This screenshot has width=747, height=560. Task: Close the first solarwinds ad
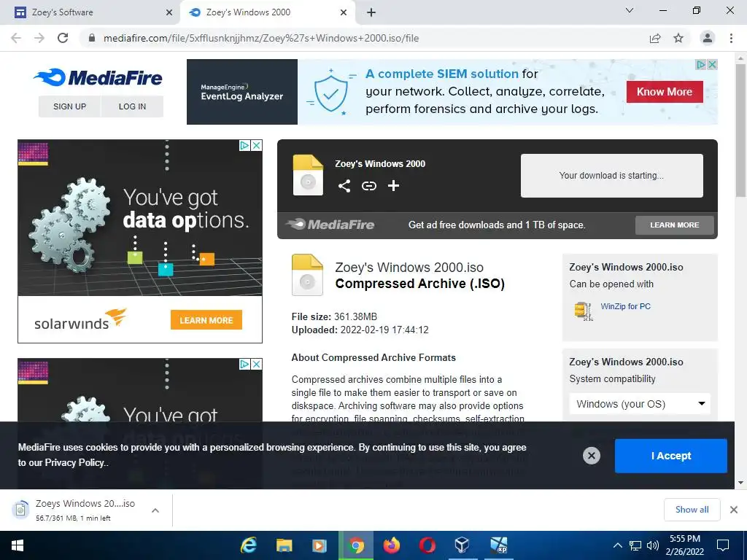coord(256,145)
